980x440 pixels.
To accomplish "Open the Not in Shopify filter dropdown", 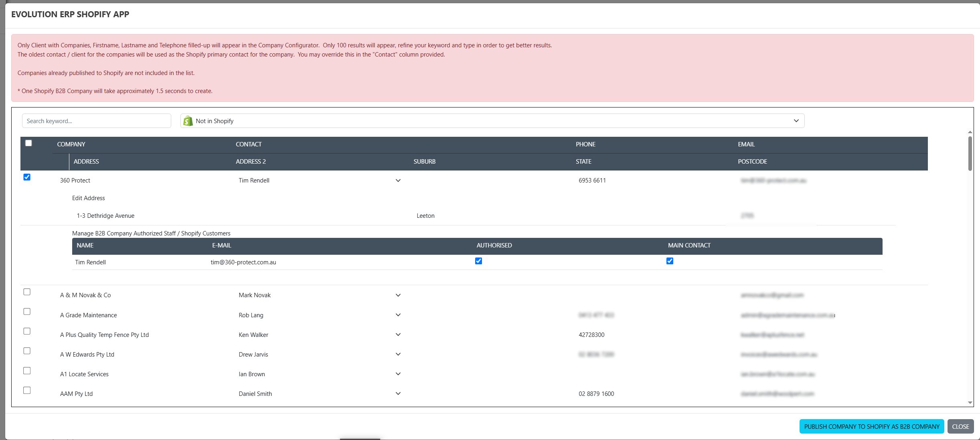I will [492, 121].
